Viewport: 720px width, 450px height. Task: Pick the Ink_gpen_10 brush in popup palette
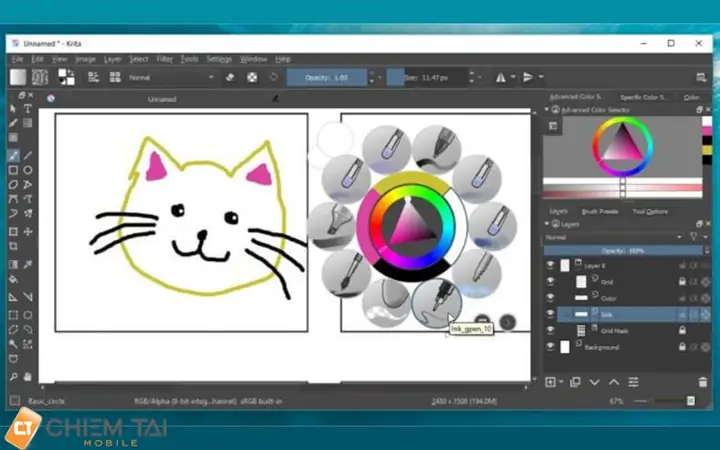pyautogui.click(x=436, y=303)
